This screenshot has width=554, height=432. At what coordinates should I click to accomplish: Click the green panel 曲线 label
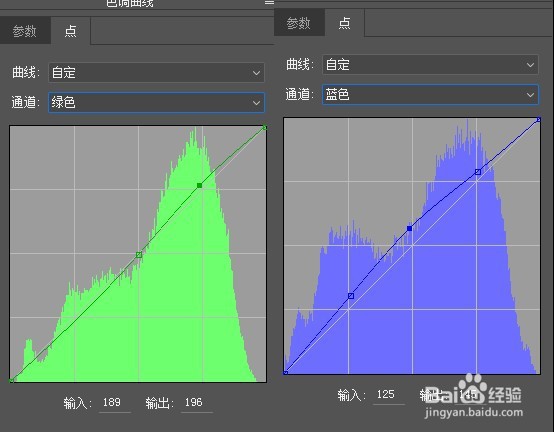pos(26,72)
